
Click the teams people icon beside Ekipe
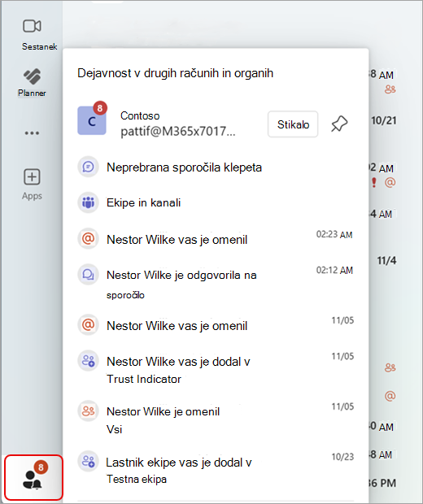[88, 202]
